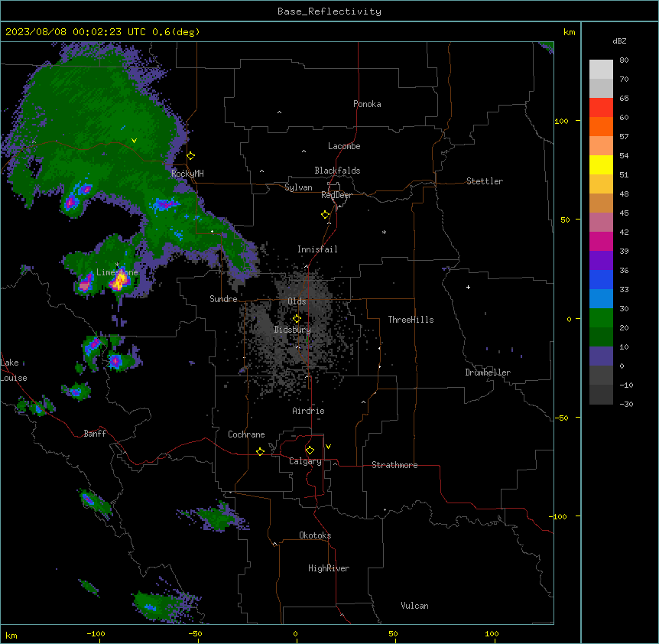Viewport: 659px width, 644px height.
Task: Select the yellow diamond marker between Olds and Didsbury
Action: [297, 319]
